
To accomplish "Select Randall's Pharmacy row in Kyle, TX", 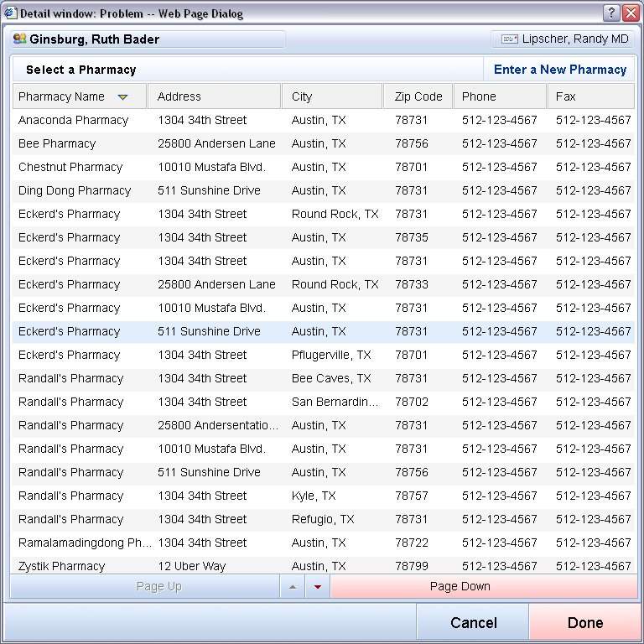I will 323,496.
